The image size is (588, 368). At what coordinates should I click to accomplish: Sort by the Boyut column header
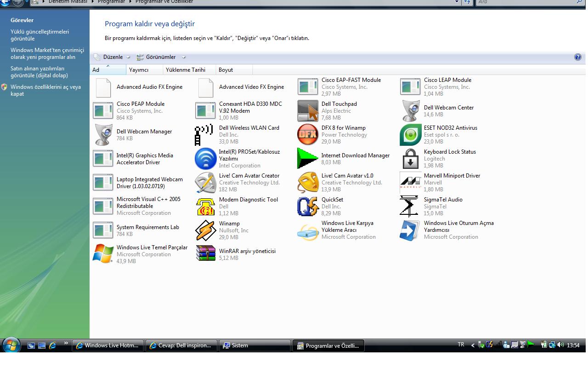pyautogui.click(x=234, y=70)
